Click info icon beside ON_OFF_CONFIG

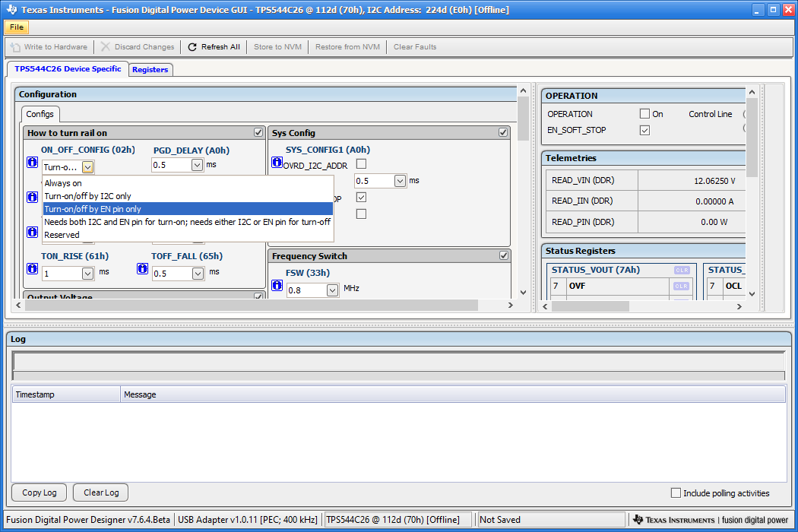coord(33,163)
